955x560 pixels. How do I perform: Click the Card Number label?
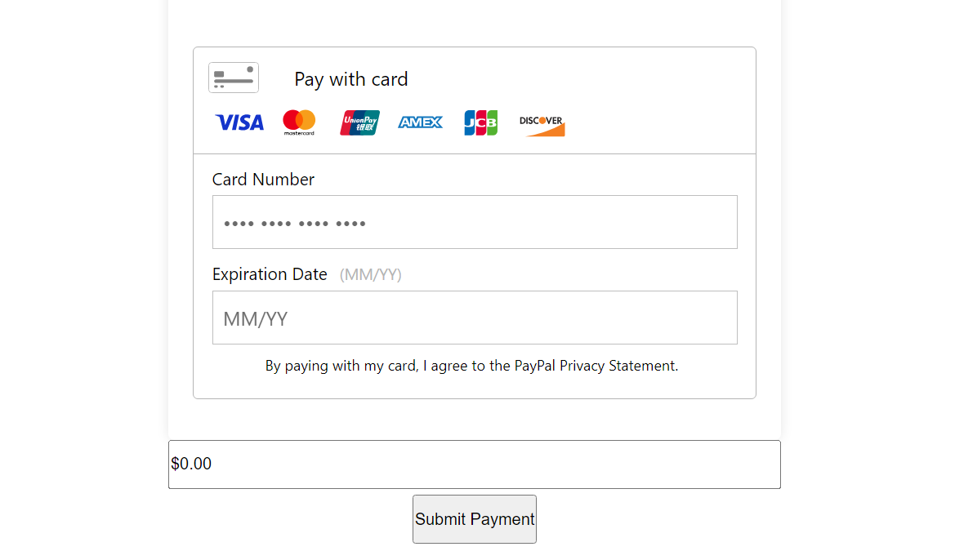point(263,180)
